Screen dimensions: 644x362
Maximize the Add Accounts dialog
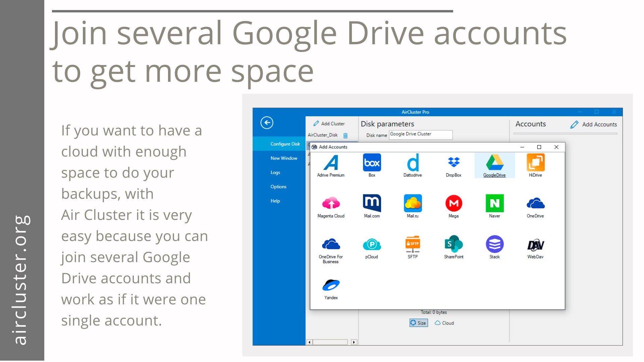[539, 147]
